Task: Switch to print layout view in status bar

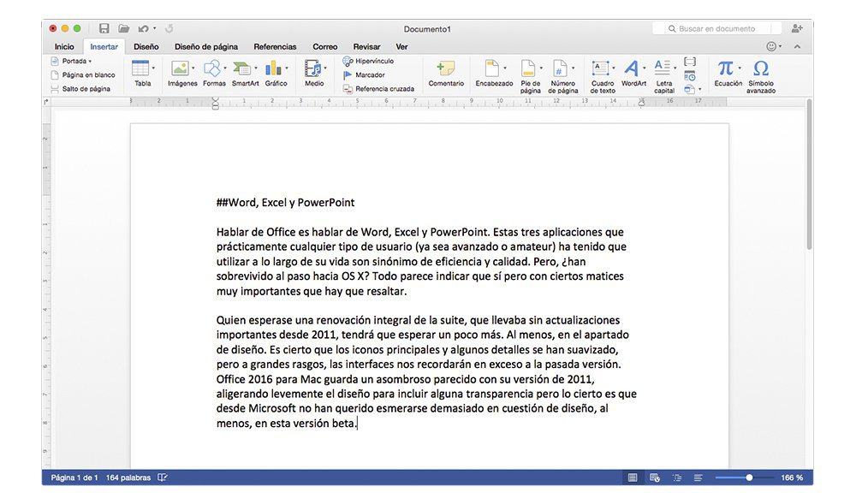Action: tap(633, 477)
